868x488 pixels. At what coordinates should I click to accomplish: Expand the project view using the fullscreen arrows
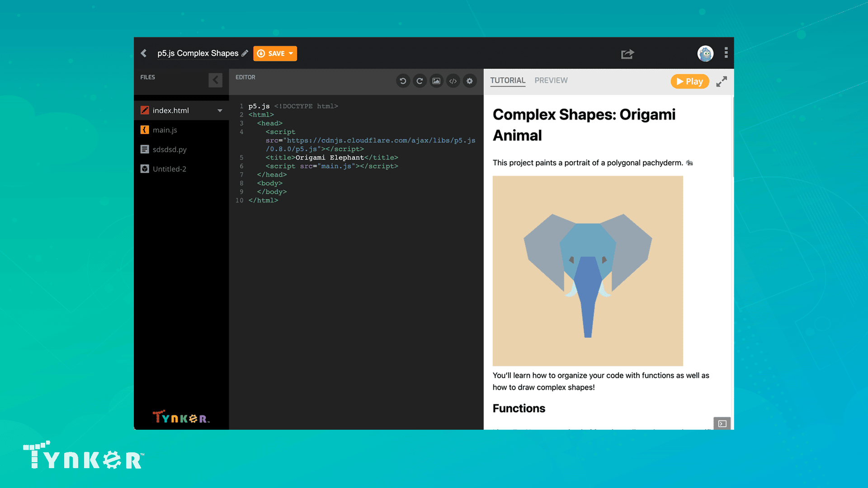tap(721, 82)
